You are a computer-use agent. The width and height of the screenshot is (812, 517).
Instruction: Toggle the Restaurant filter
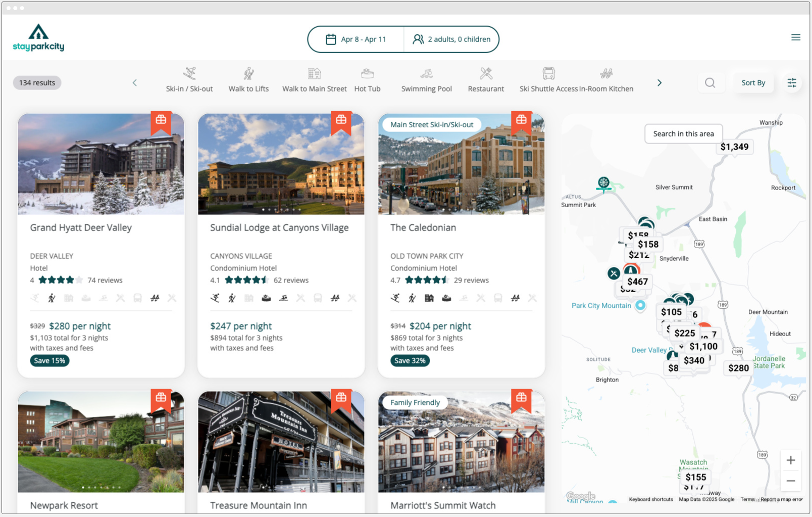(486, 80)
